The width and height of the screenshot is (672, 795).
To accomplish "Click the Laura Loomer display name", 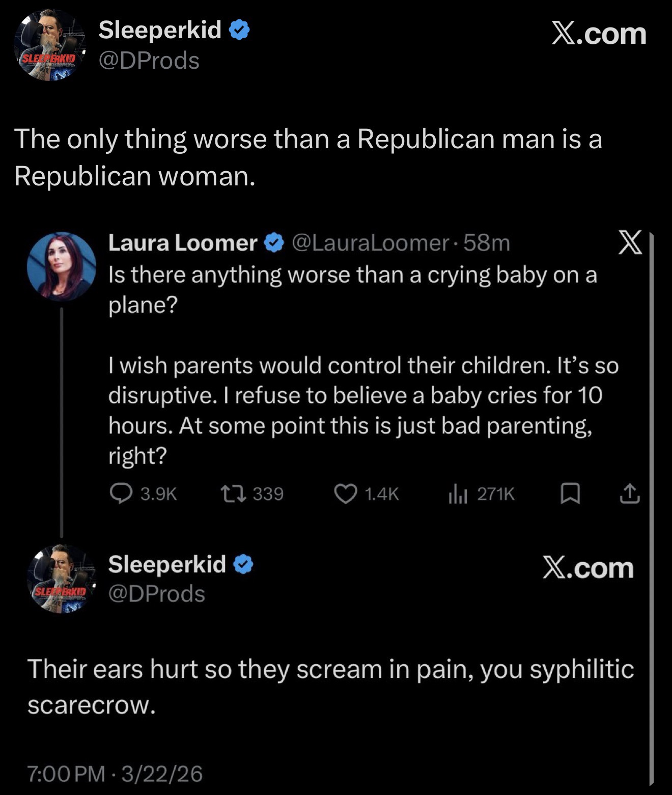I will pyautogui.click(x=183, y=243).
